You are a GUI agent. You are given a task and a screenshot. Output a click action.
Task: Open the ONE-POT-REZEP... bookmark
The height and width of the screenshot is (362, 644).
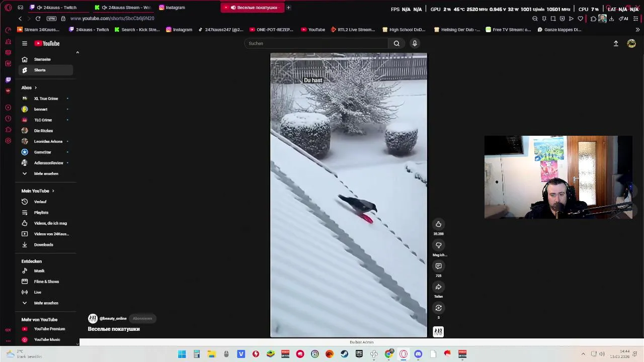coord(272,30)
